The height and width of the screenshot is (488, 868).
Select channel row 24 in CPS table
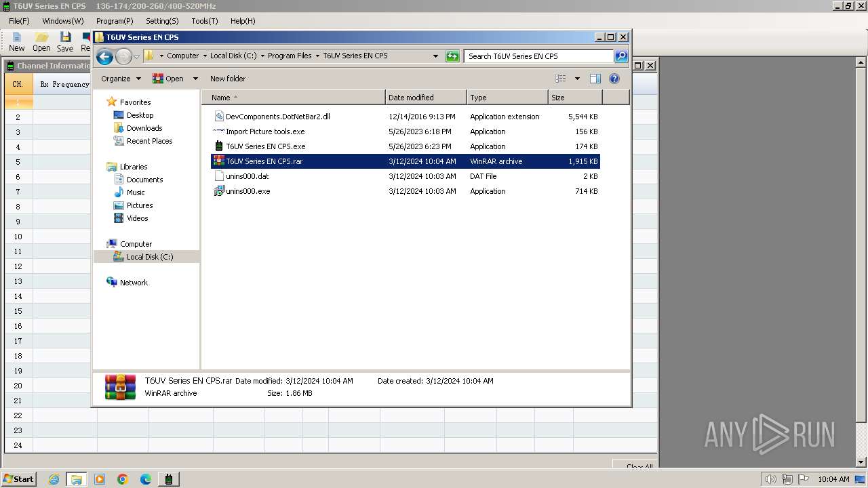(18, 445)
